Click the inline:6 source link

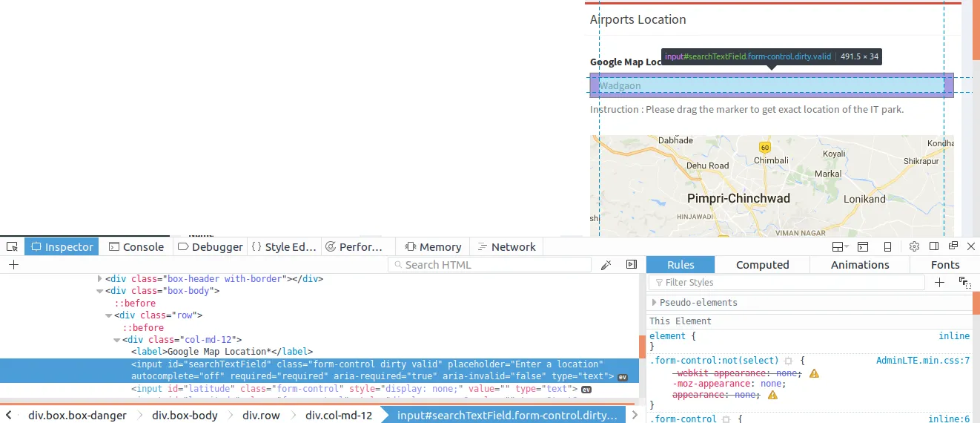click(950, 419)
